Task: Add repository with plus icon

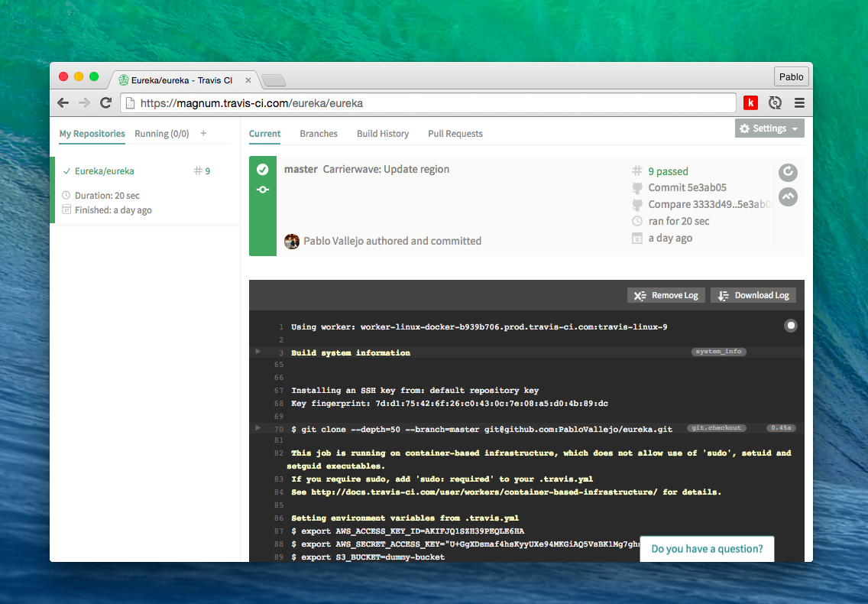Action: tap(204, 133)
